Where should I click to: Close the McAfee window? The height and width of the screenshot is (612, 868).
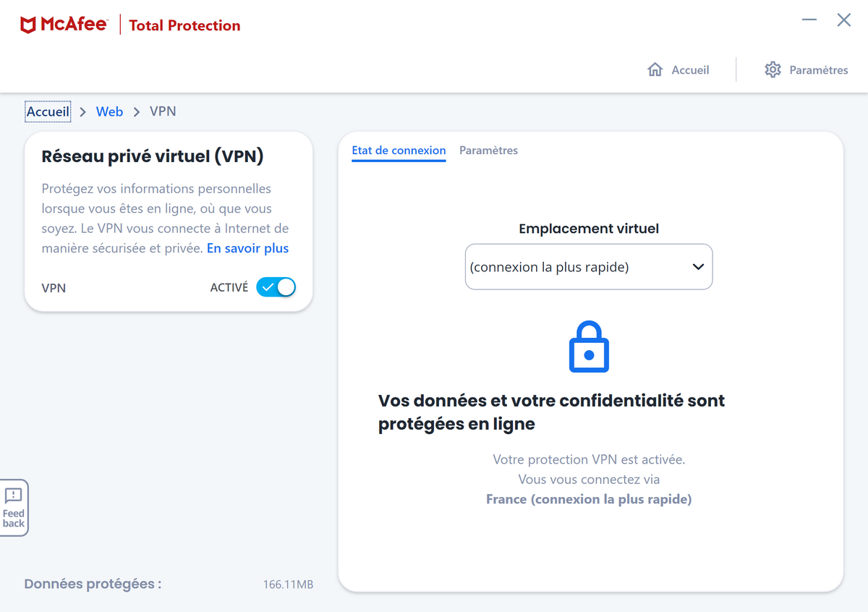tap(844, 20)
